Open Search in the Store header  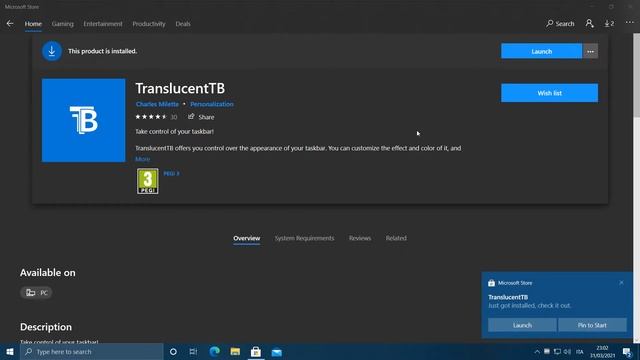click(560, 24)
